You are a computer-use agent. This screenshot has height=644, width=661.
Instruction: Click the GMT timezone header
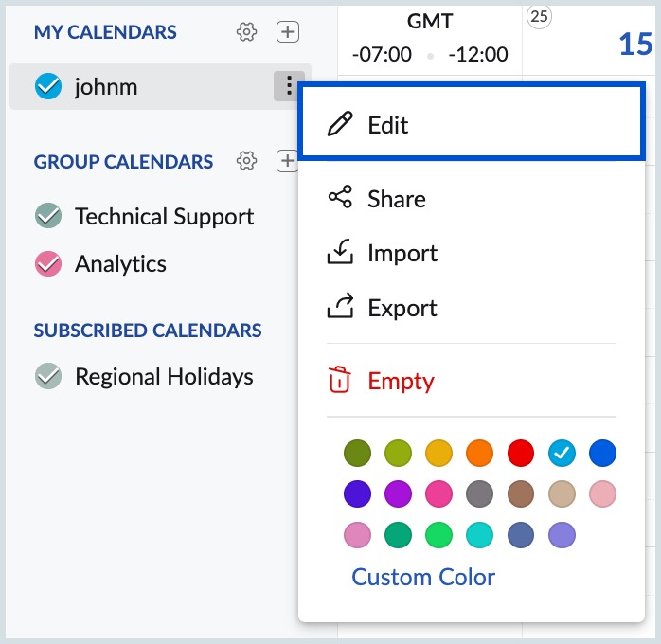point(429,21)
